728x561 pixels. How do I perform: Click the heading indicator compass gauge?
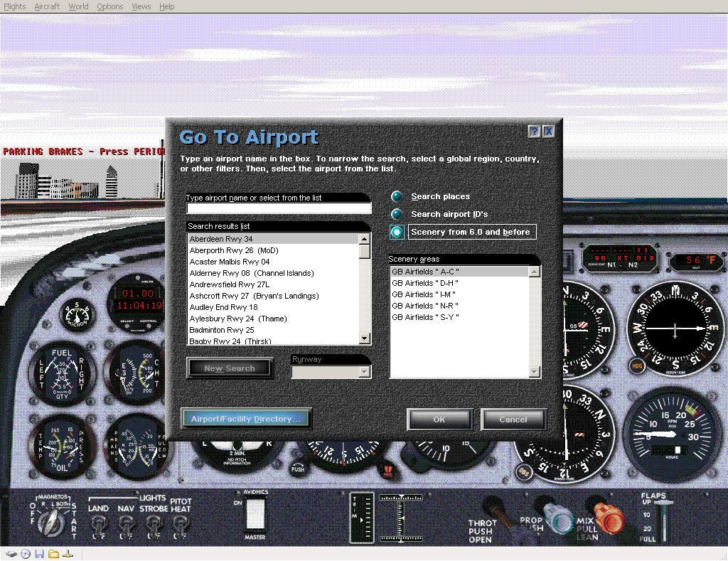674,328
